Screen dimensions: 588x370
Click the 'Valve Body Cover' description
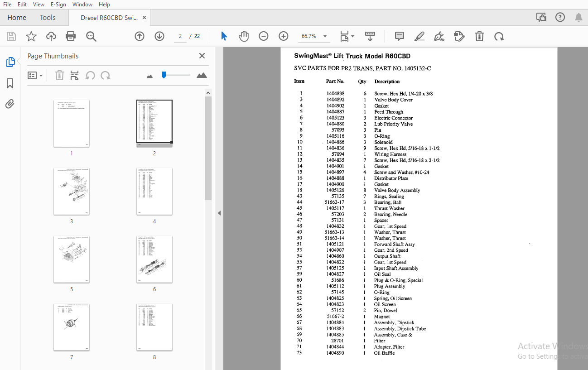tap(393, 100)
